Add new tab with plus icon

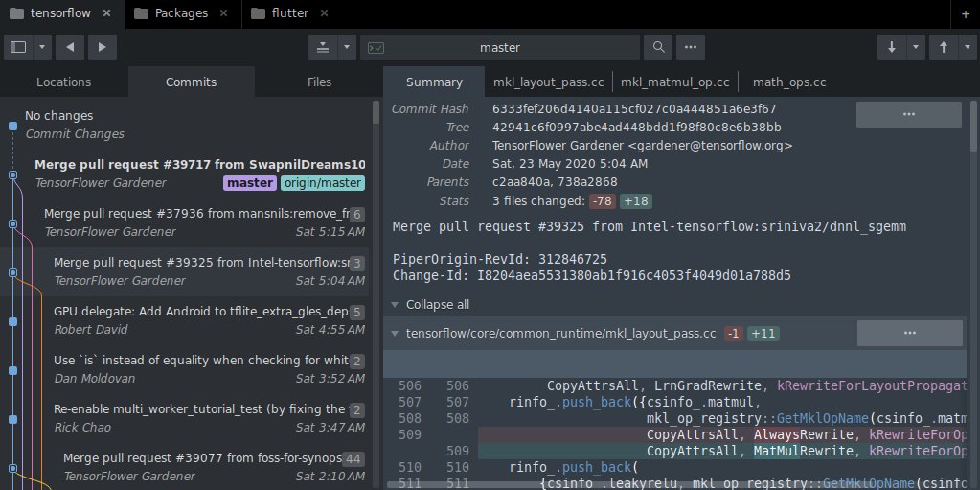click(x=965, y=14)
